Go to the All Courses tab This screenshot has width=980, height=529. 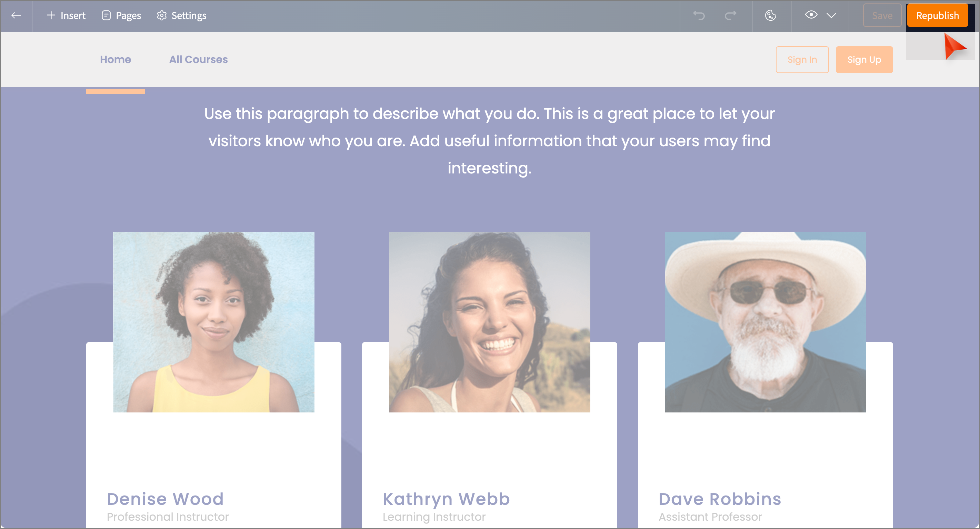point(198,59)
